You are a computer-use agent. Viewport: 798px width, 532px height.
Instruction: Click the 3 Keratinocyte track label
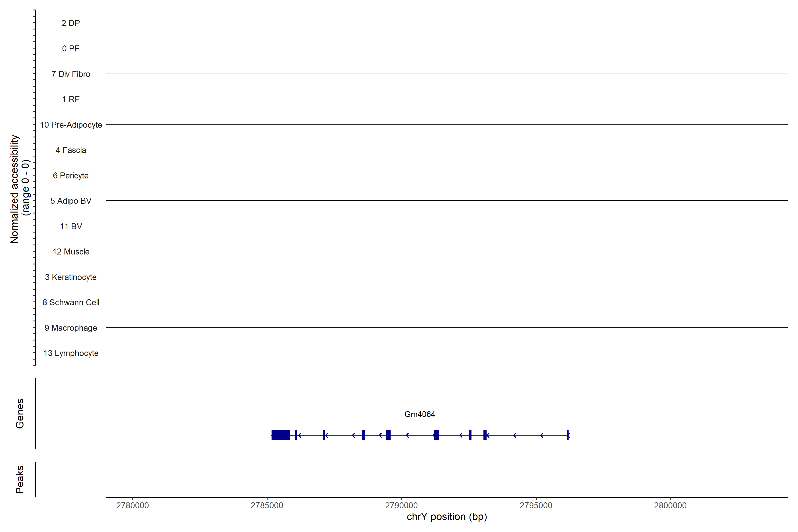click(x=70, y=277)
